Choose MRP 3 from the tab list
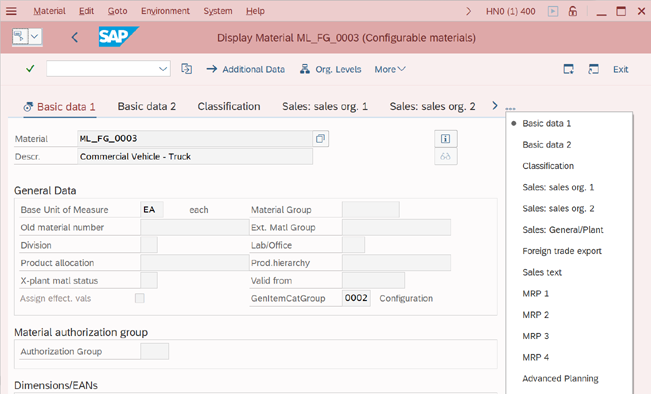This screenshot has width=651, height=394. click(x=535, y=336)
